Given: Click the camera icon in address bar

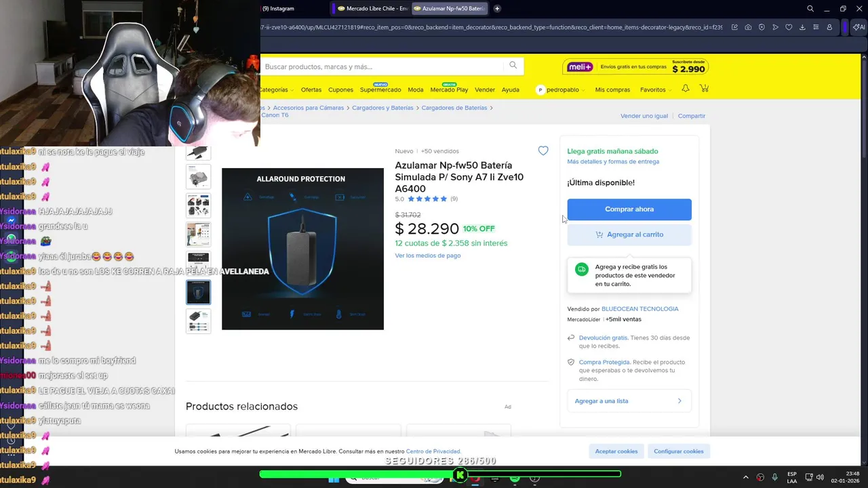Looking at the screenshot, I should tap(748, 27).
